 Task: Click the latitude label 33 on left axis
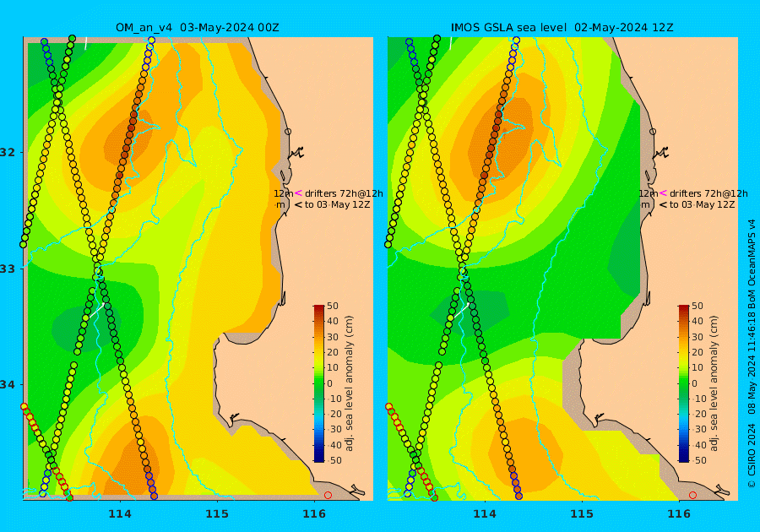8,269
